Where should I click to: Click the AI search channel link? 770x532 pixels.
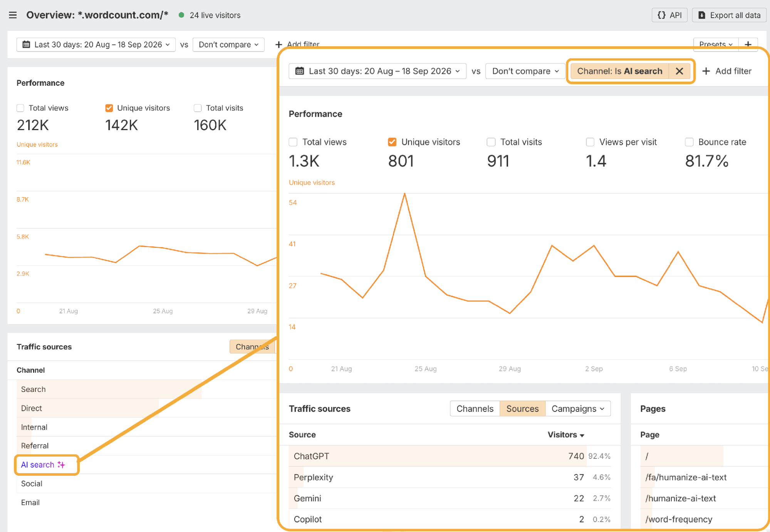coord(43,465)
